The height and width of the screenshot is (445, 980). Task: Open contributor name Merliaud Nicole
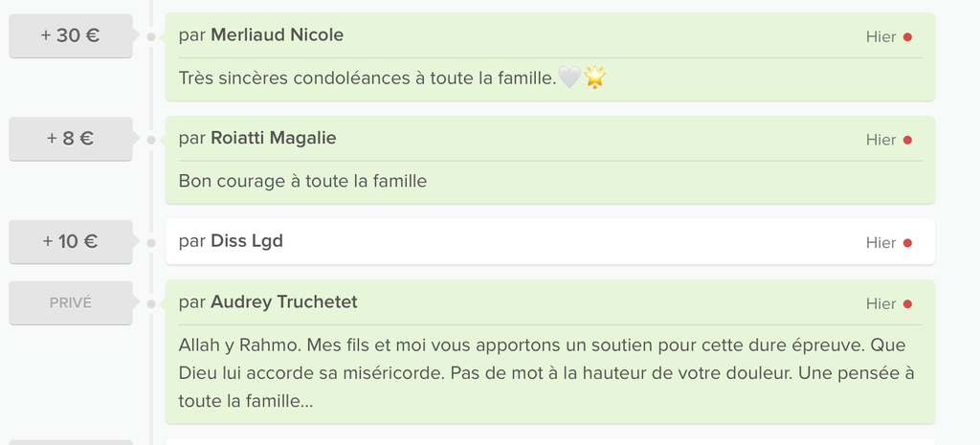tap(277, 35)
